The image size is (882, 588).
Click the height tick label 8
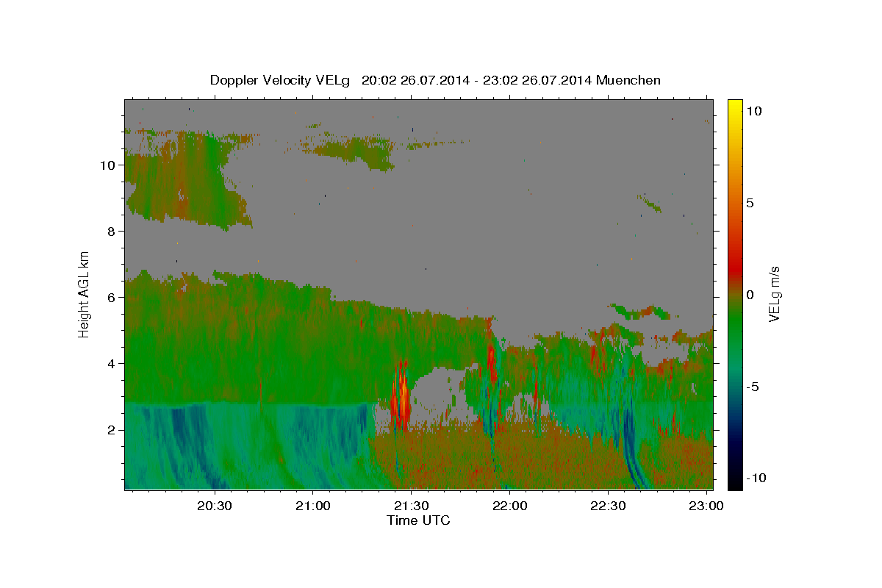coord(111,232)
